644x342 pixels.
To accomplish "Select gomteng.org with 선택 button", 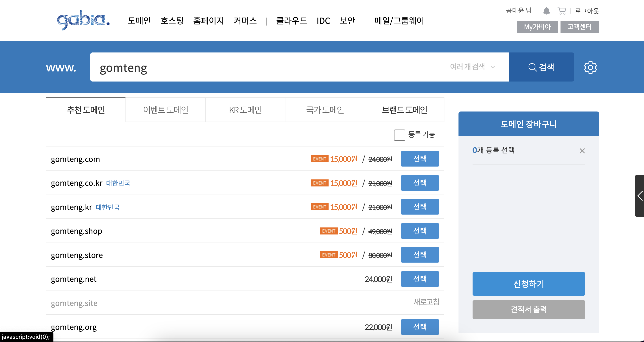I will click(x=420, y=327).
